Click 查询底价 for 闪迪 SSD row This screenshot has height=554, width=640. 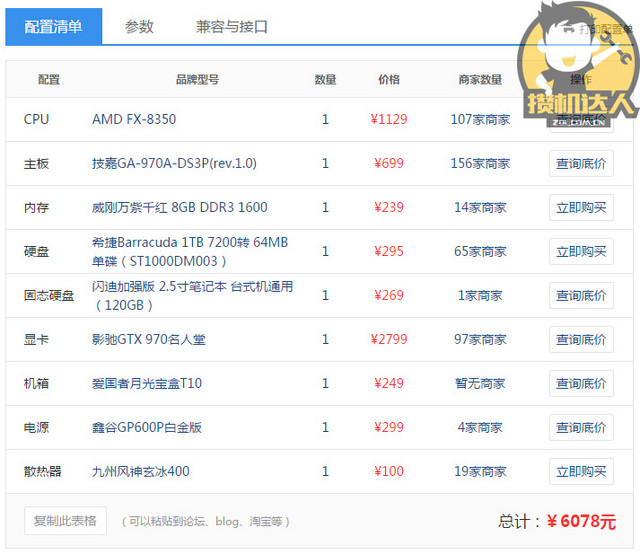581,296
